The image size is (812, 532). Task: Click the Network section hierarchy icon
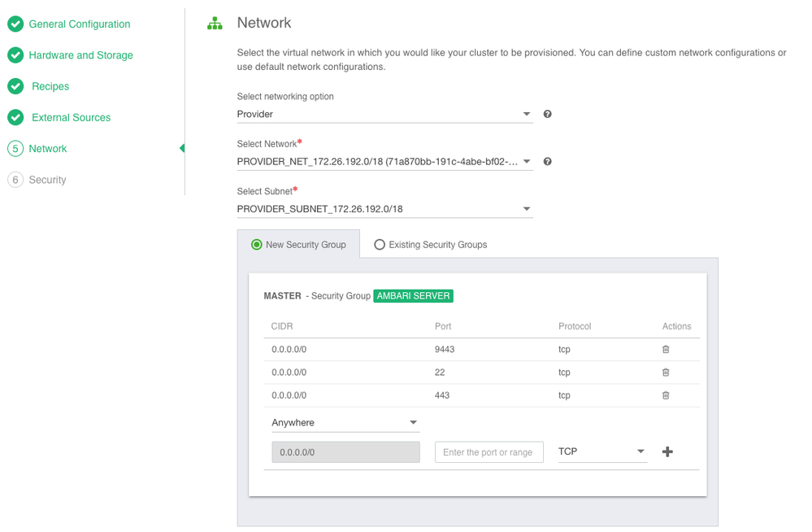click(x=215, y=24)
